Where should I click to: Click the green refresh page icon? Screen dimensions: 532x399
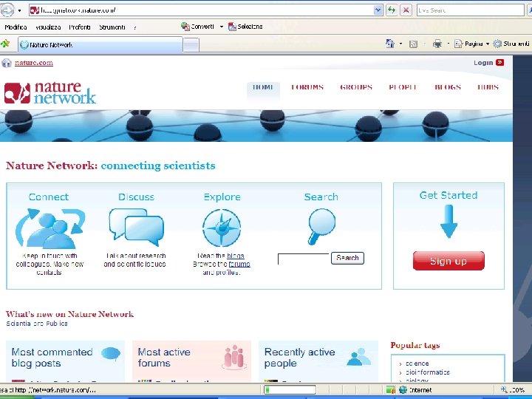click(x=392, y=10)
